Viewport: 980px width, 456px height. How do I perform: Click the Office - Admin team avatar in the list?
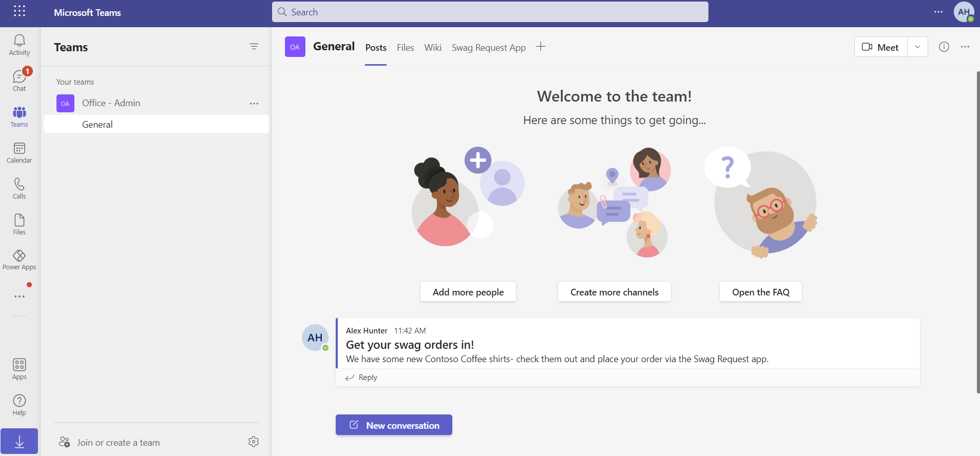click(65, 104)
